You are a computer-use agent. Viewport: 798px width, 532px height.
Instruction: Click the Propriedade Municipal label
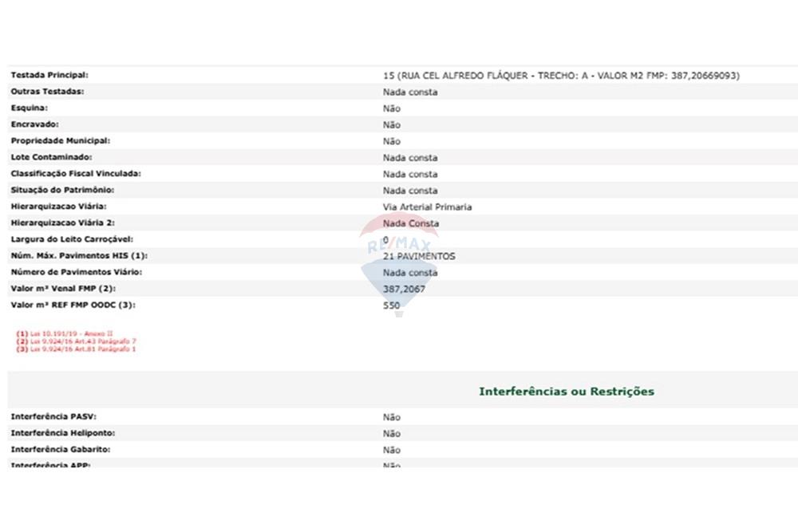[x=60, y=141]
